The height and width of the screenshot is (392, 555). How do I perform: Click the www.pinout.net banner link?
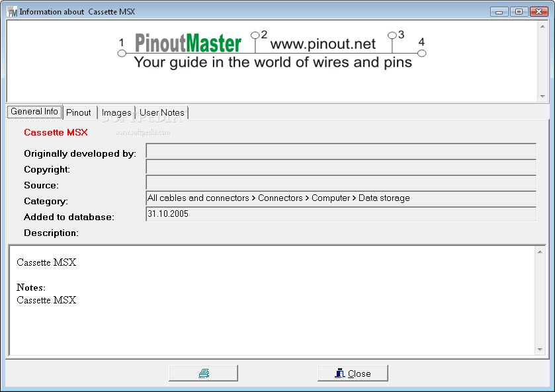click(x=322, y=44)
